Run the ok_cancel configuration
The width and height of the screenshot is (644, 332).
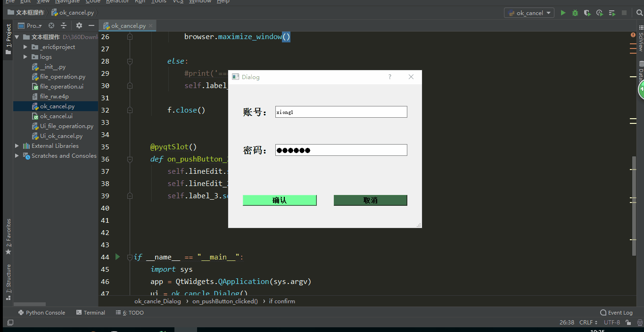(x=563, y=13)
